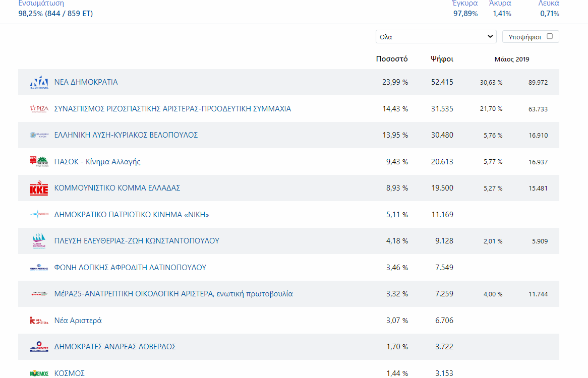588x378 pixels.
Task: Click the Ελληνική Λύση party logo
Action: click(39, 135)
